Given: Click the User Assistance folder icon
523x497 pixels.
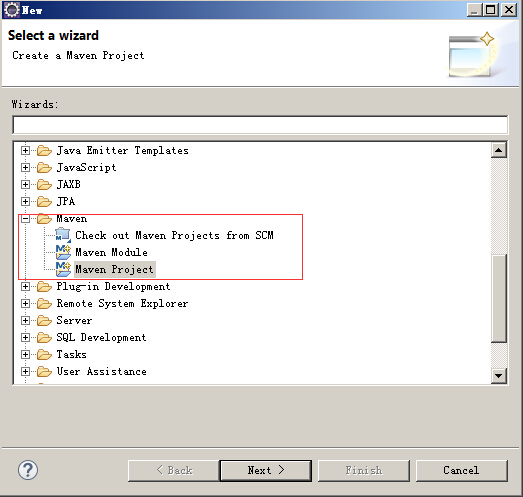Looking at the screenshot, I should tap(44, 372).
